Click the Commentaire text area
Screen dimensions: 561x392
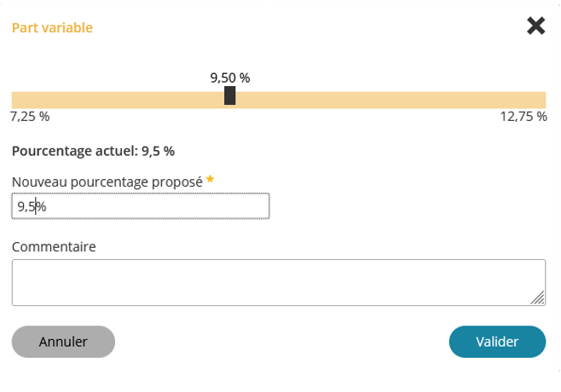click(278, 282)
